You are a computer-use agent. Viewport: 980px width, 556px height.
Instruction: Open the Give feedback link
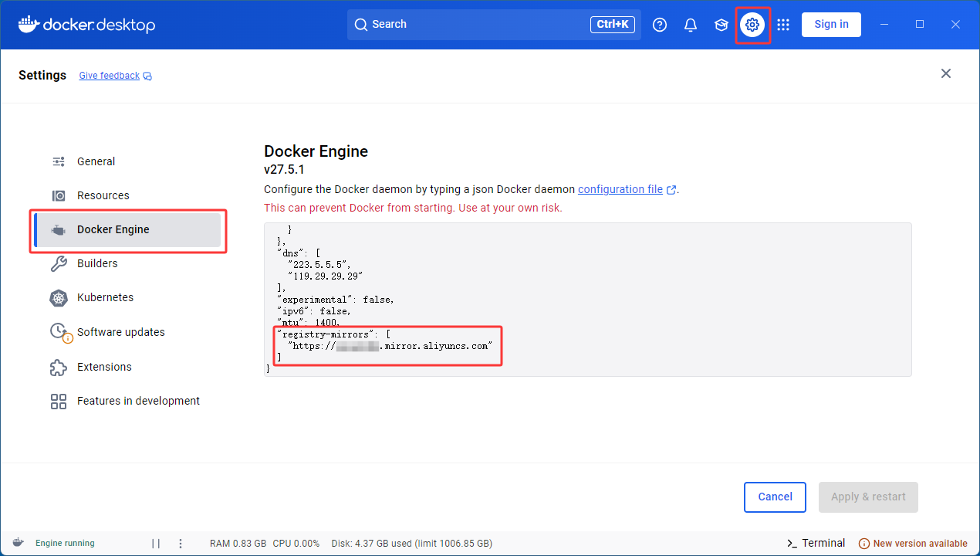(x=109, y=76)
